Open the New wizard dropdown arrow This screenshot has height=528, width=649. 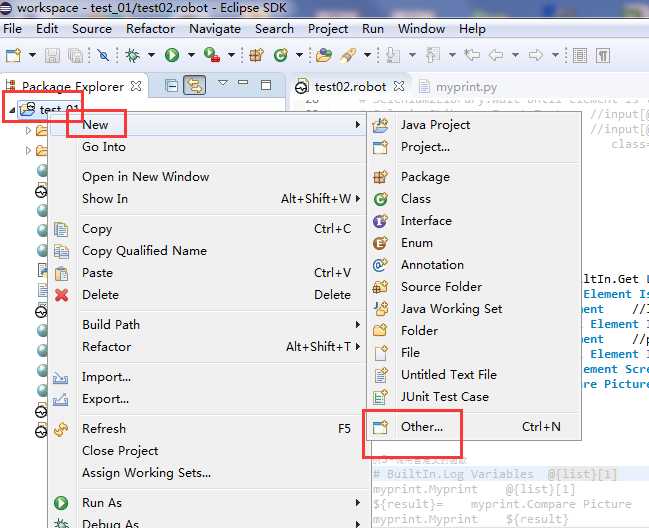pos(32,55)
